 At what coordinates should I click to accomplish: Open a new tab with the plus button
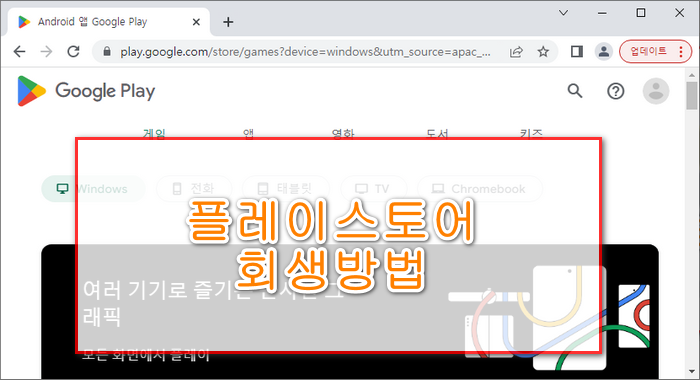pyautogui.click(x=228, y=22)
